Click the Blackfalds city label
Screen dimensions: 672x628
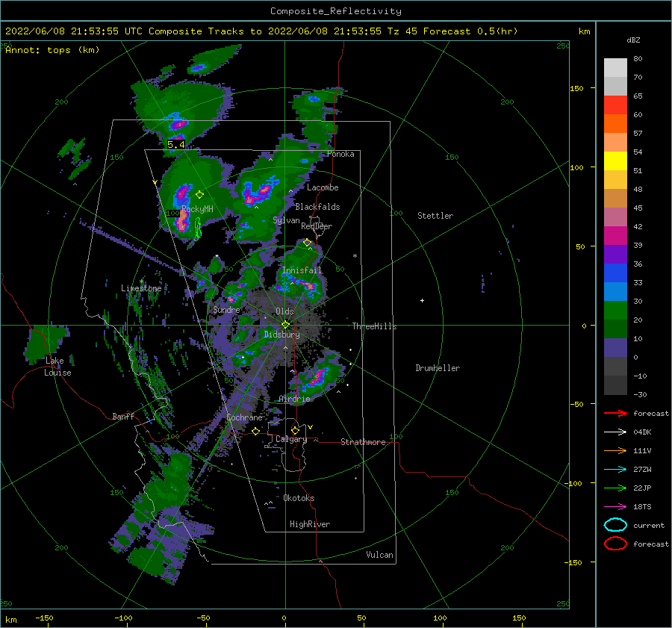click(x=317, y=207)
